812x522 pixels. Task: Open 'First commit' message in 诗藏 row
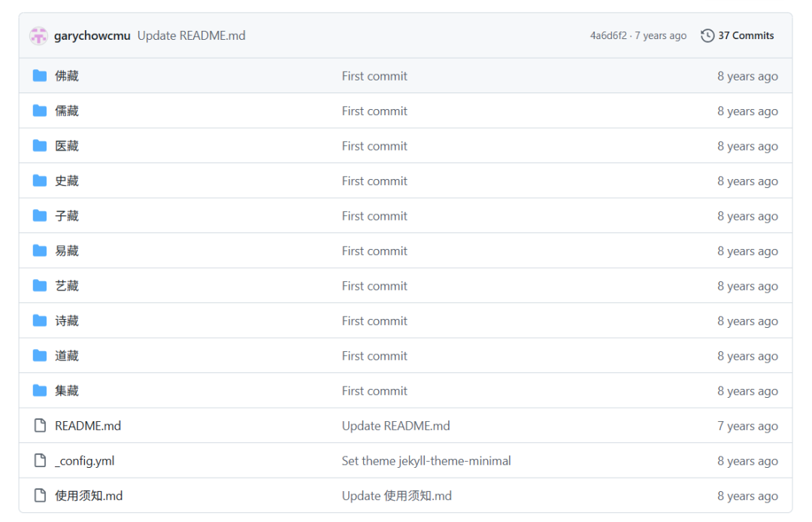(x=374, y=321)
